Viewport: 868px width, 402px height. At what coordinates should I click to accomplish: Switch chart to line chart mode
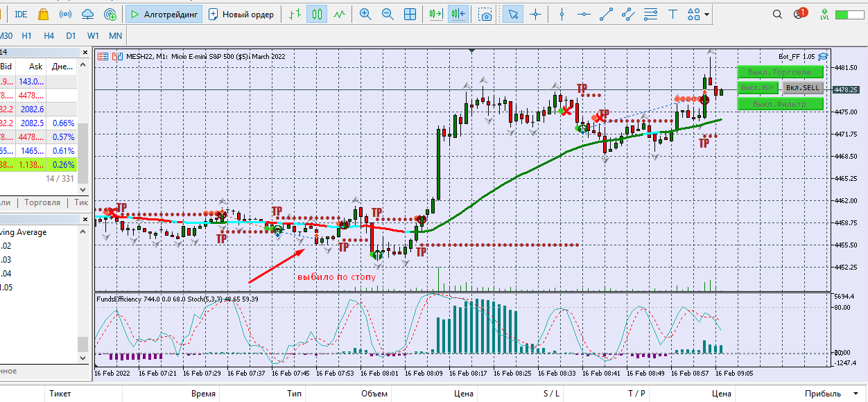[x=339, y=14]
